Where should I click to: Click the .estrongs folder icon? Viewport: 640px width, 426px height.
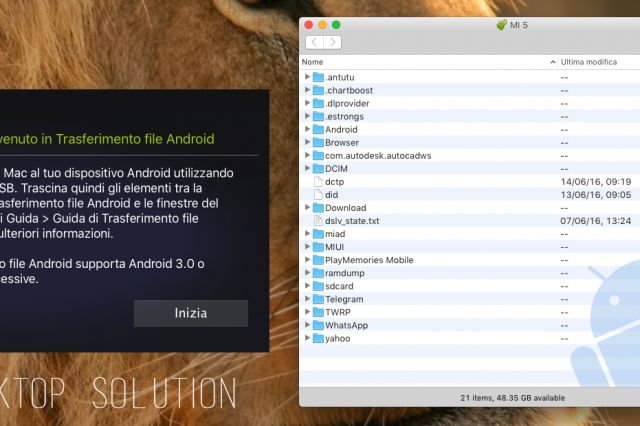click(x=318, y=116)
